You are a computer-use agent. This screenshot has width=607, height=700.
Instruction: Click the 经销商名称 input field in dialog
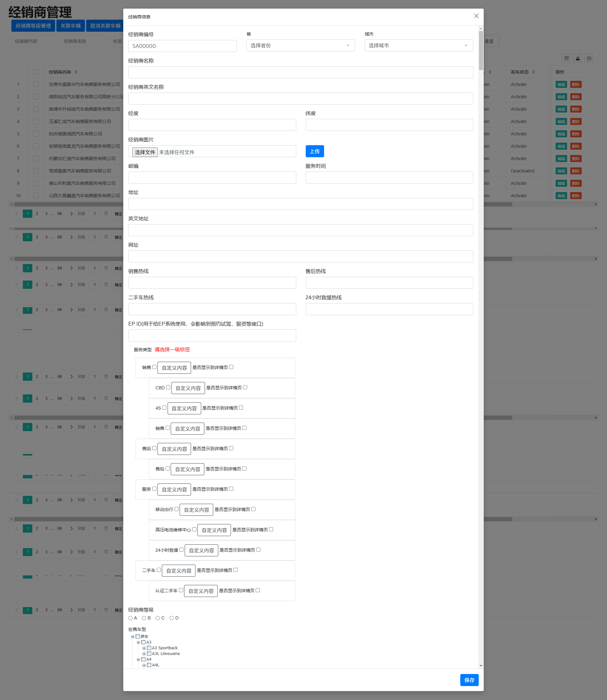(300, 72)
